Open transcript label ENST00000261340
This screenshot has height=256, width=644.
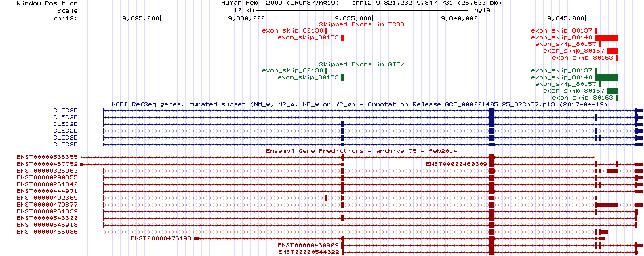[x=47, y=184]
